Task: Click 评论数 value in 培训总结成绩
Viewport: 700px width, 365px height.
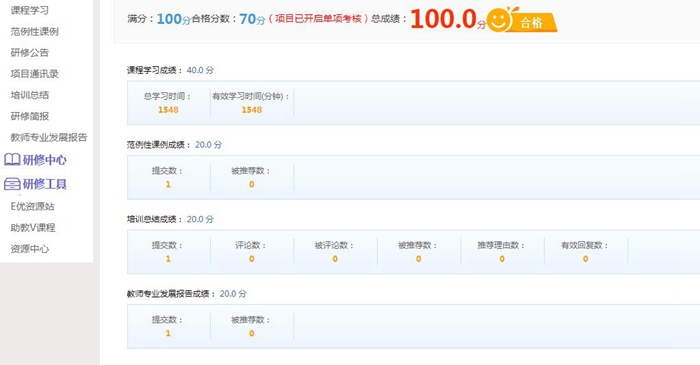Action: pos(252,259)
